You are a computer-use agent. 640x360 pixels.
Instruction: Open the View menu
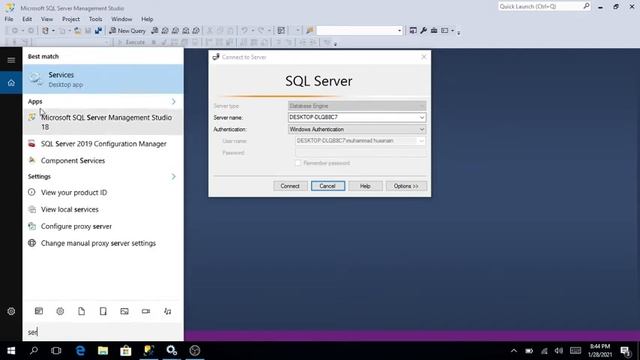[x=47, y=19]
